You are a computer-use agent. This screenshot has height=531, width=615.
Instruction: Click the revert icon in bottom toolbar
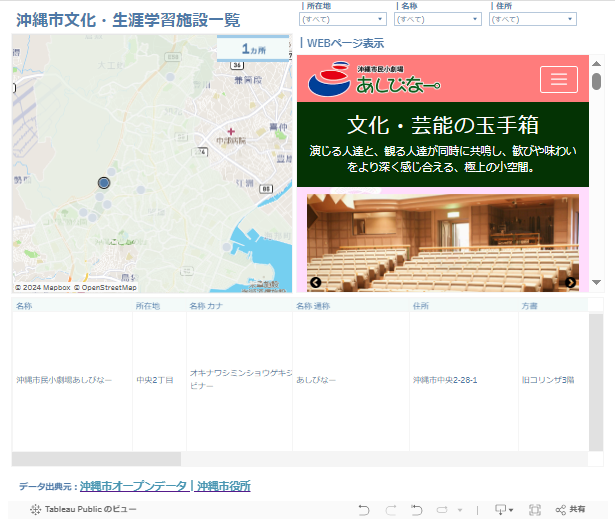coord(417,510)
